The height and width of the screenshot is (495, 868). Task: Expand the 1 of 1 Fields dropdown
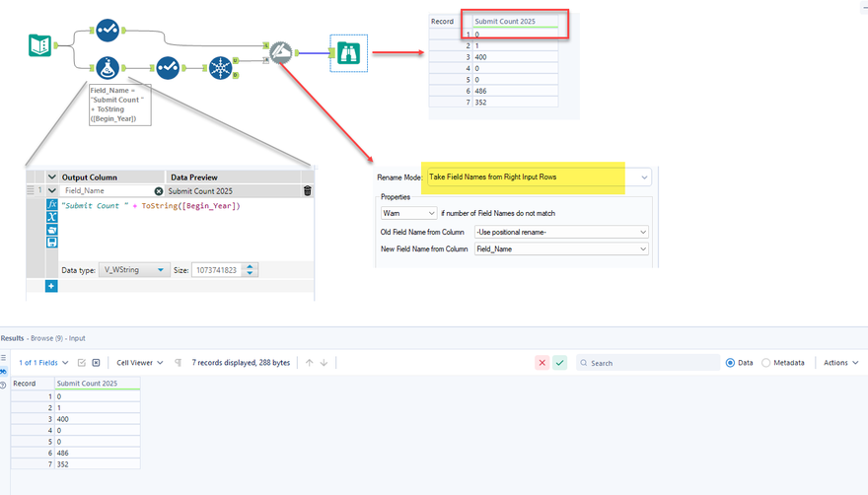(43, 363)
